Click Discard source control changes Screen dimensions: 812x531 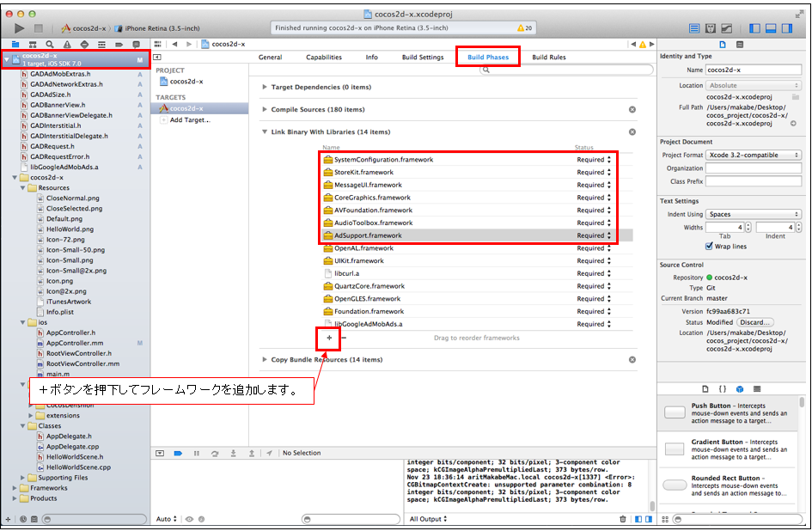pos(755,322)
